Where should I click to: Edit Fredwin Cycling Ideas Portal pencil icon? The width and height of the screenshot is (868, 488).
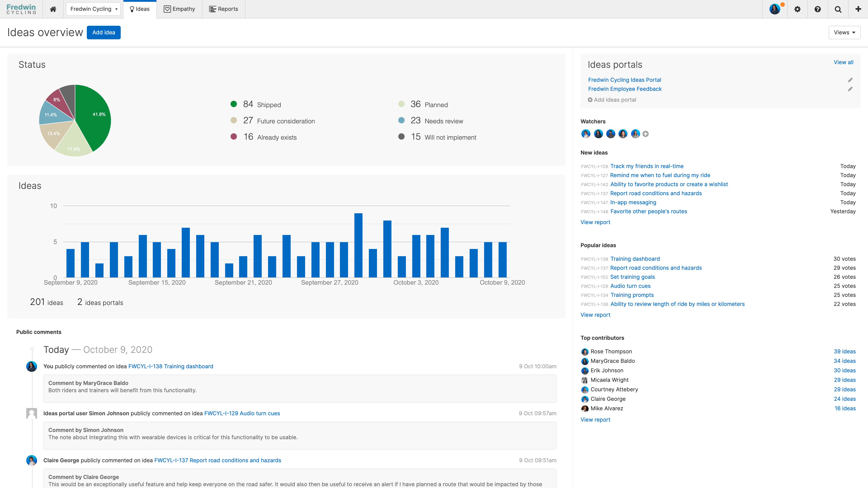(x=850, y=80)
